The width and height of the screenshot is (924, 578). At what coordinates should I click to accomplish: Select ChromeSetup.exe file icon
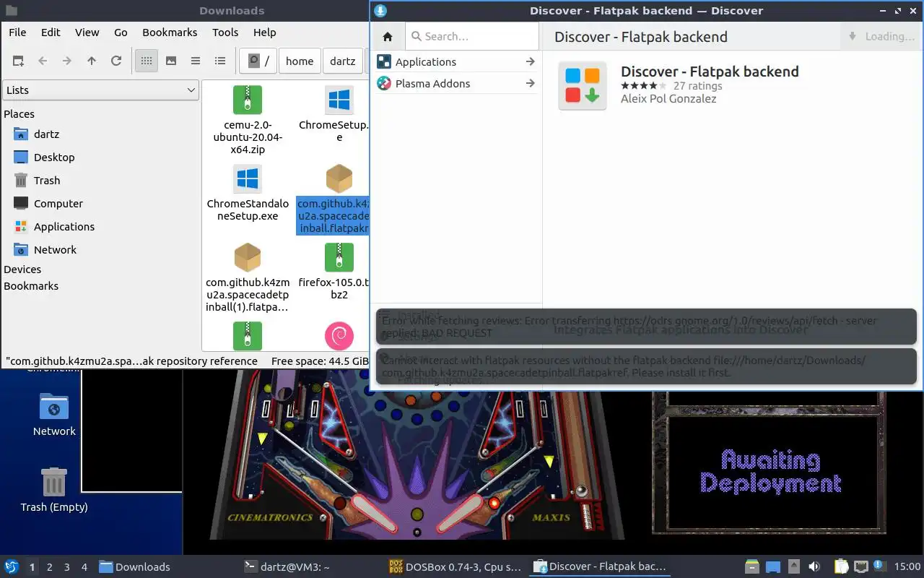(x=339, y=100)
